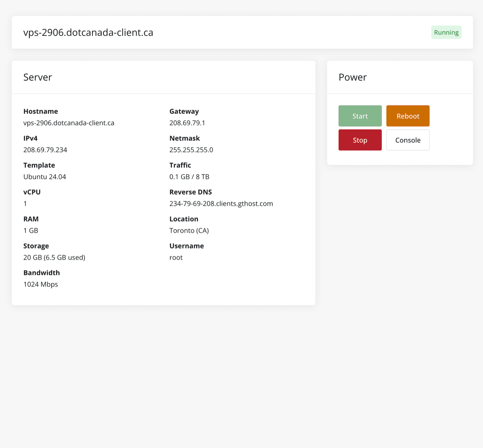Select the Netmask value 255.255.255.0
Screen dimensions: 483x448
click(191, 150)
